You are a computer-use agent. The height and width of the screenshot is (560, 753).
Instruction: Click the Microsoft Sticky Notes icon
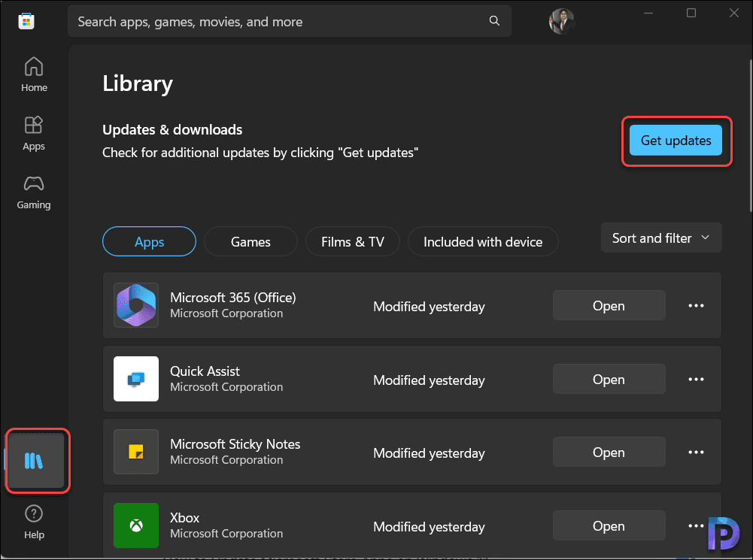[135, 452]
